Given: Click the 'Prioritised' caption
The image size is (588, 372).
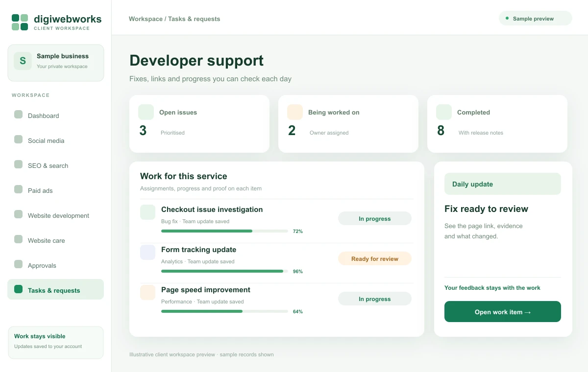Looking at the screenshot, I should 172,133.
